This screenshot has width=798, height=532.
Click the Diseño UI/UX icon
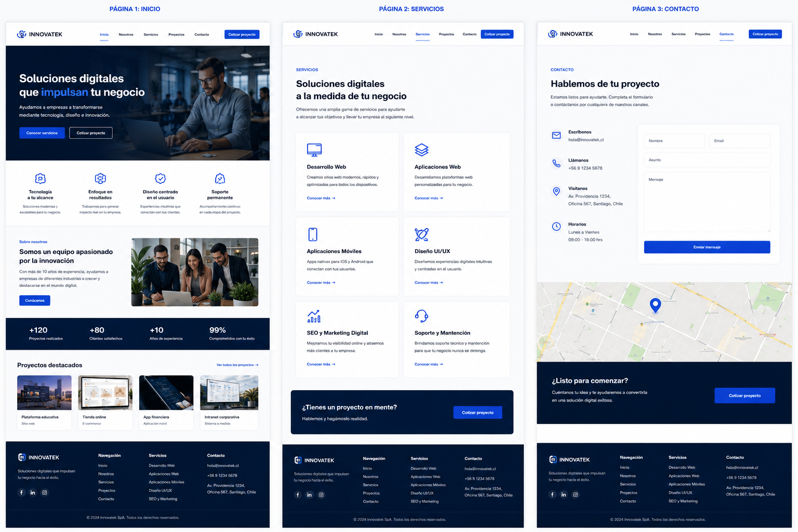click(421, 234)
